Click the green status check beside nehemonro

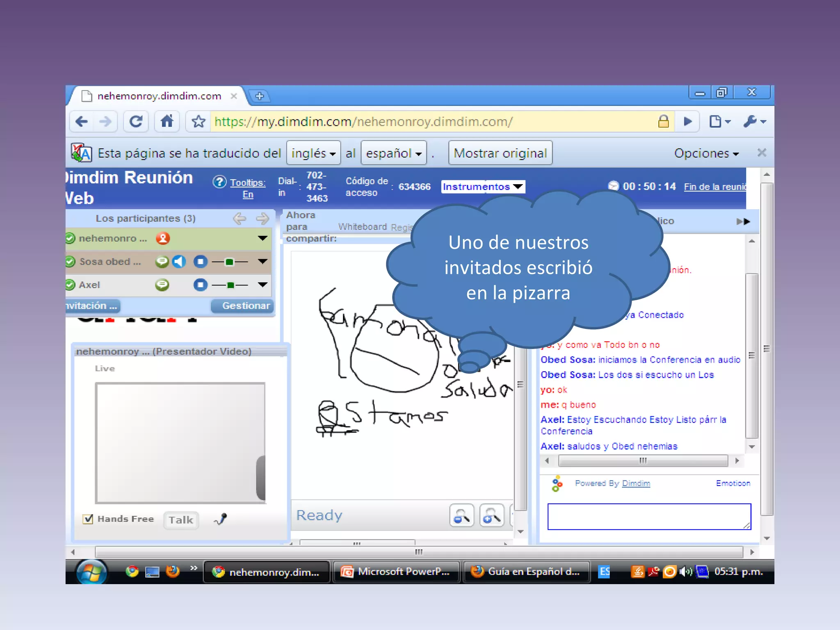(71, 238)
